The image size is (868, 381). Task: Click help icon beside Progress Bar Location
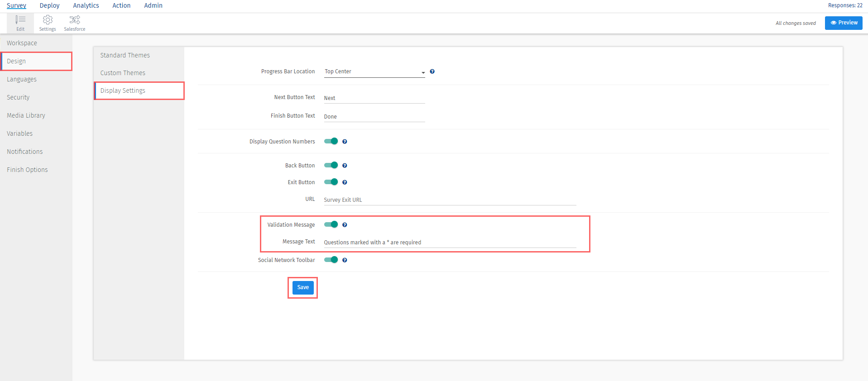point(432,71)
